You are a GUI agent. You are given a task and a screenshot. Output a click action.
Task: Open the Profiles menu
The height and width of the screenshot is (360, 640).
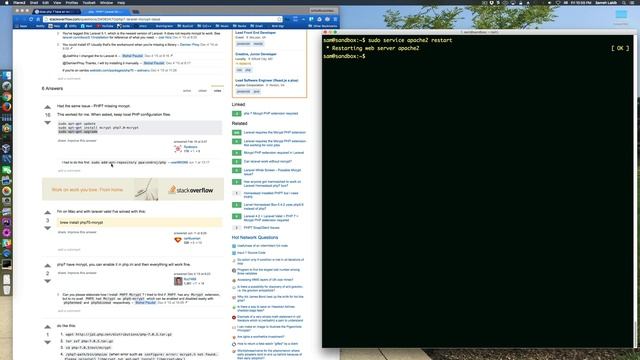[x=71, y=2]
